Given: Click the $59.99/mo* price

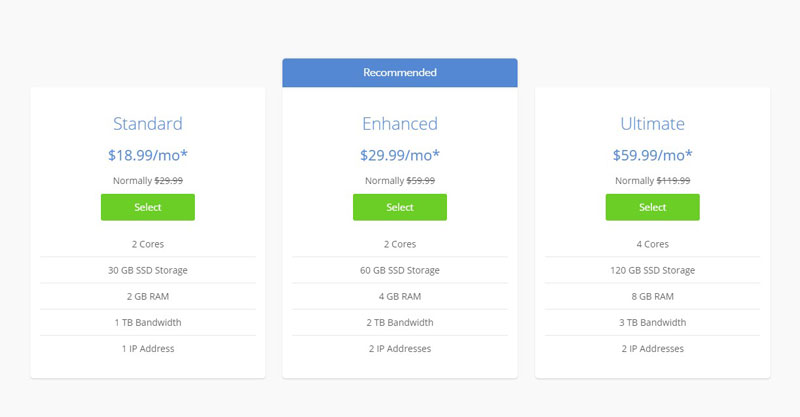Looking at the screenshot, I should pyautogui.click(x=652, y=155).
